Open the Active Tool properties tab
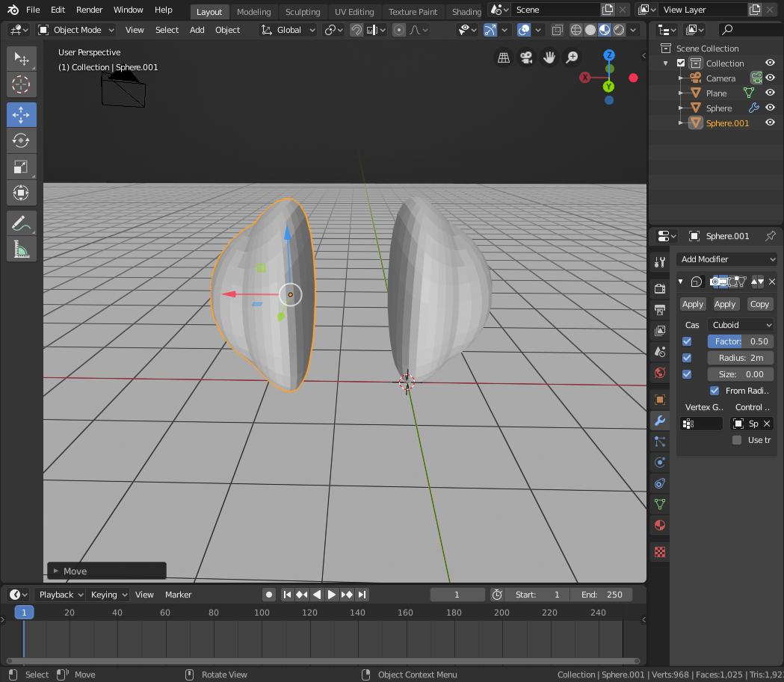The width and height of the screenshot is (784, 682). (x=660, y=261)
